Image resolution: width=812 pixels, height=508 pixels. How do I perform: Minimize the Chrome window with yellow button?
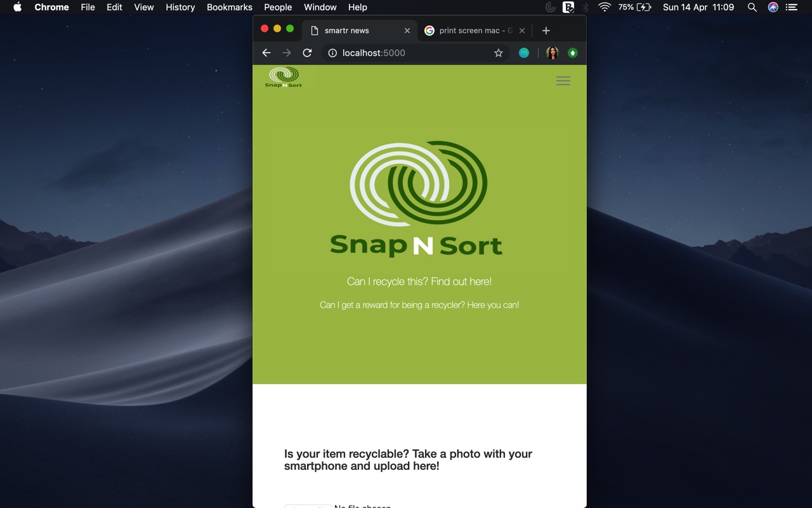pos(277,29)
